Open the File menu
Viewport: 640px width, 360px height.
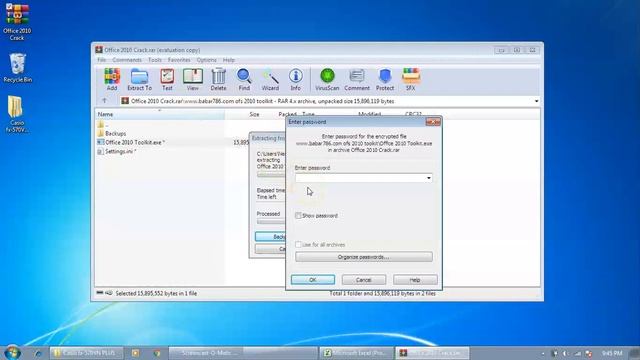(102, 60)
